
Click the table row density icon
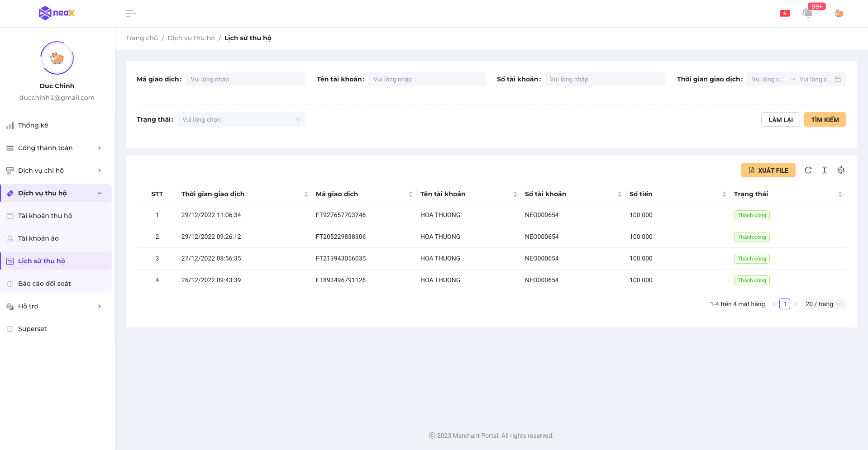[824, 170]
